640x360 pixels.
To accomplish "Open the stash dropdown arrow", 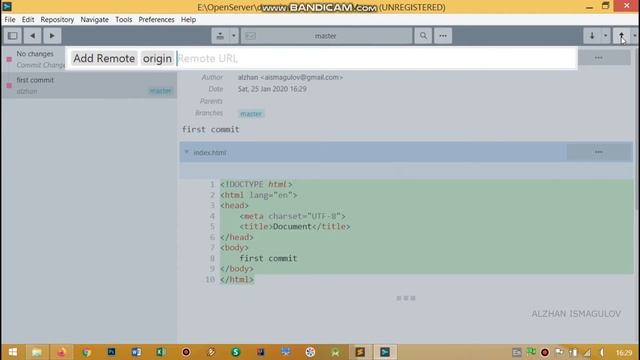I will 233,36.
